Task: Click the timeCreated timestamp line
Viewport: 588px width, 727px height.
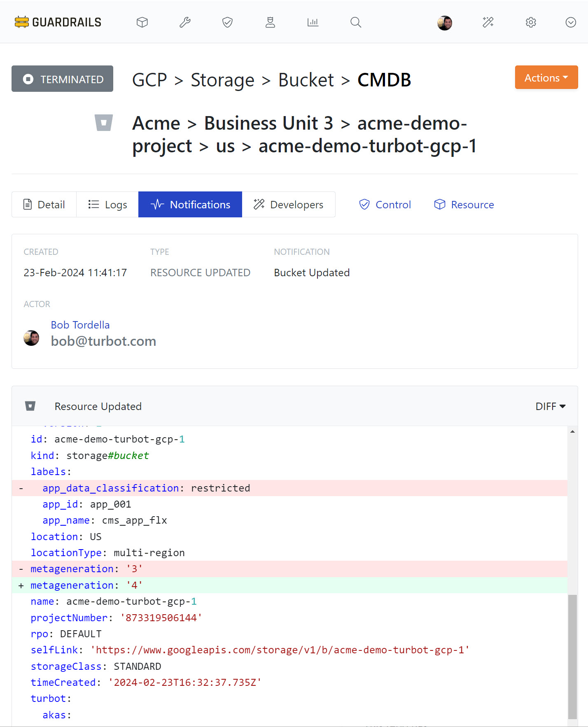Action: (146, 682)
